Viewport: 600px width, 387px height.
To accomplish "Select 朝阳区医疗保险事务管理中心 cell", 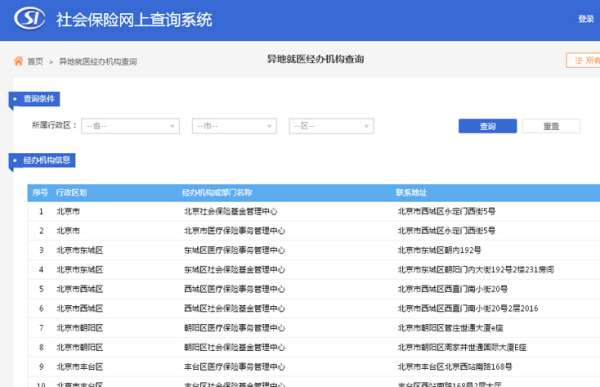I will (x=234, y=328).
